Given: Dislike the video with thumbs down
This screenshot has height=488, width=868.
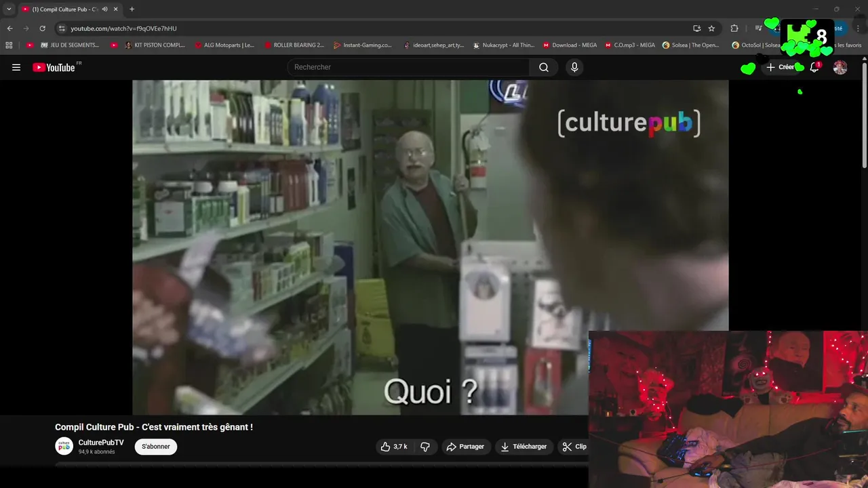Looking at the screenshot, I should tap(425, 447).
